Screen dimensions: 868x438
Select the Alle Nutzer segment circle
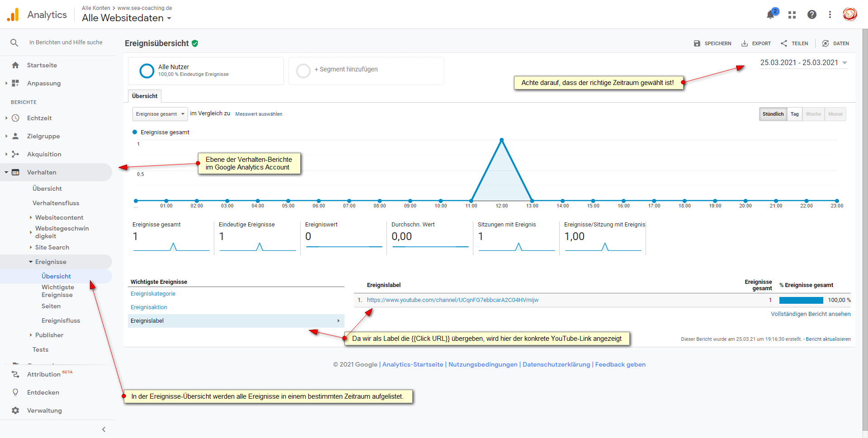tap(147, 71)
